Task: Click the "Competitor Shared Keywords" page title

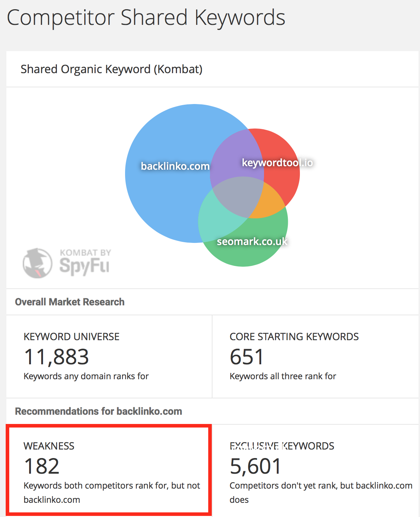Action: pos(146,17)
